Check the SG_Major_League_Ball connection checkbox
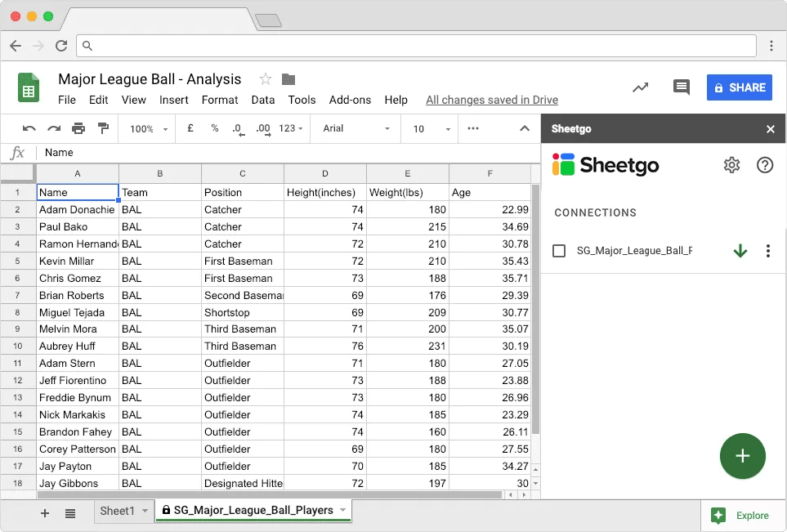Screen dimensions: 787x532 coord(559,252)
